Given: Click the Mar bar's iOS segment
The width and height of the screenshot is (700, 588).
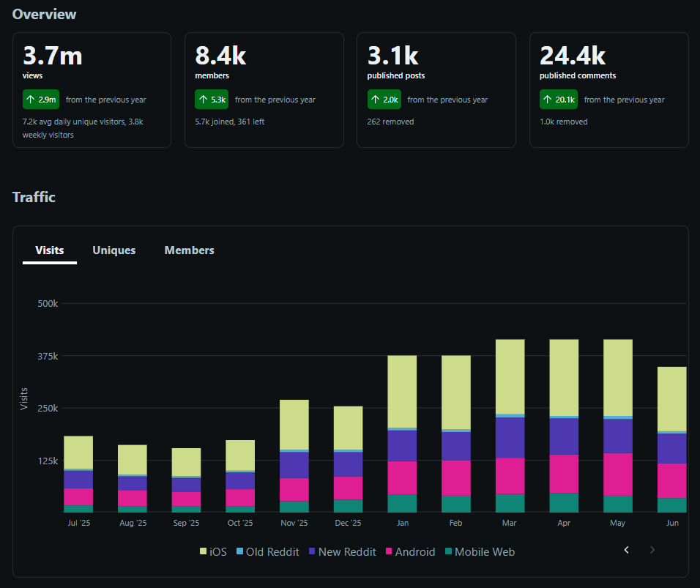Looking at the screenshot, I should click(510, 377).
